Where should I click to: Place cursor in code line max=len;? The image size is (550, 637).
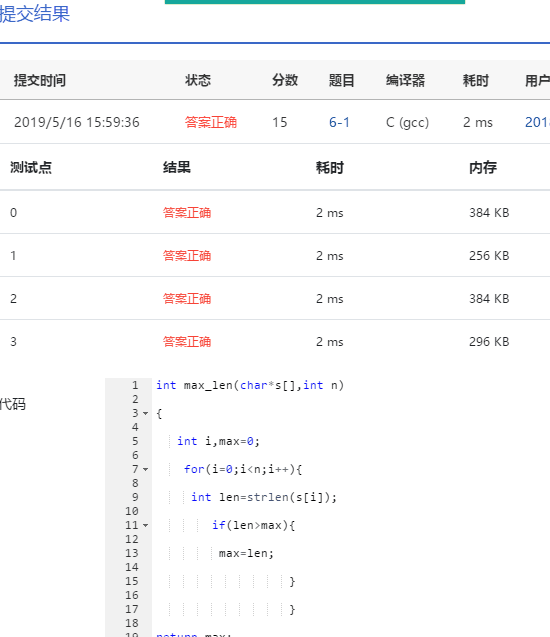tap(247, 554)
